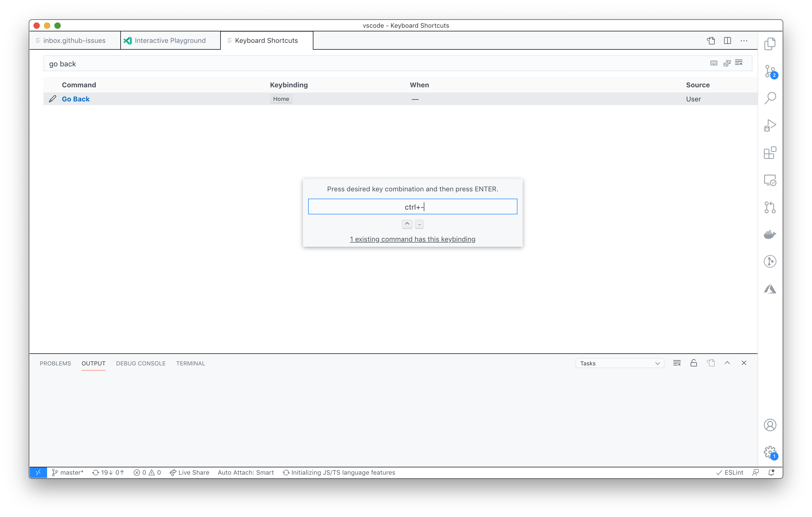Image resolution: width=812 pixels, height=517 pixels.
Task: Open the Tasks output channel dropdown
Action: [x=619, y=363]
